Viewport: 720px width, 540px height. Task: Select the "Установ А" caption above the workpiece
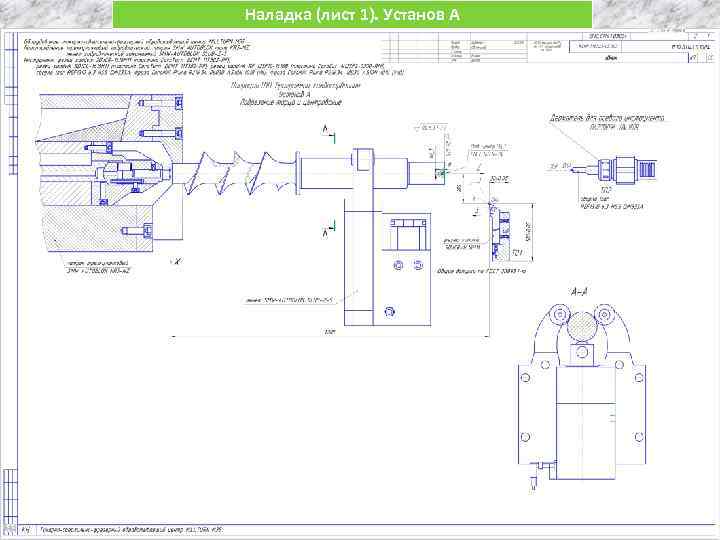pyautogui.click(x=294, y=94)
